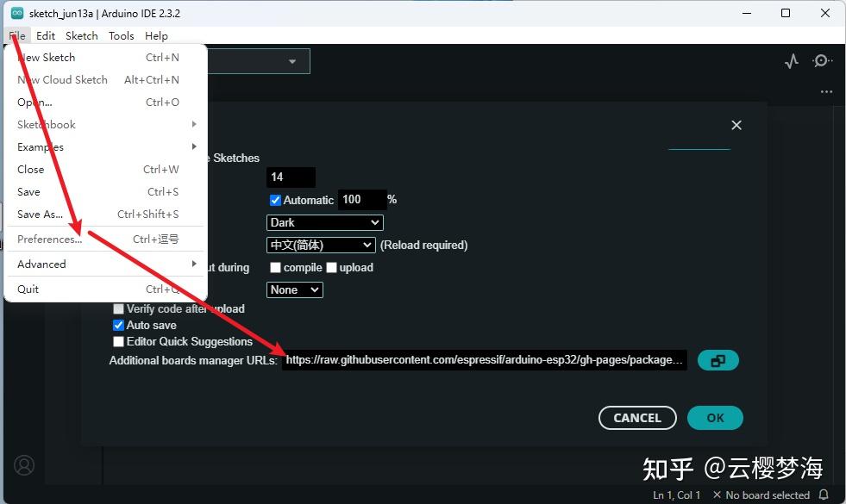
Task: Expand the Examples submenu
Action: (x=40, y=146)
